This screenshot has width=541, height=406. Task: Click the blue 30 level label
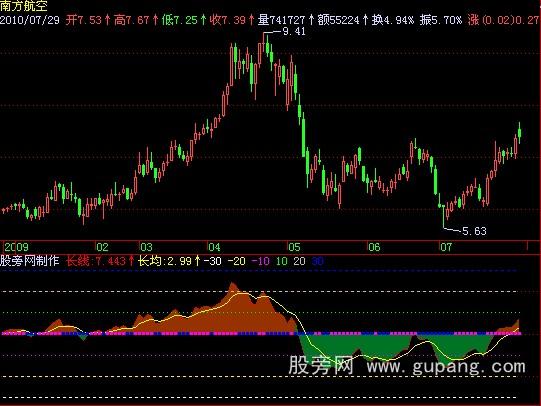pos(317,261)
